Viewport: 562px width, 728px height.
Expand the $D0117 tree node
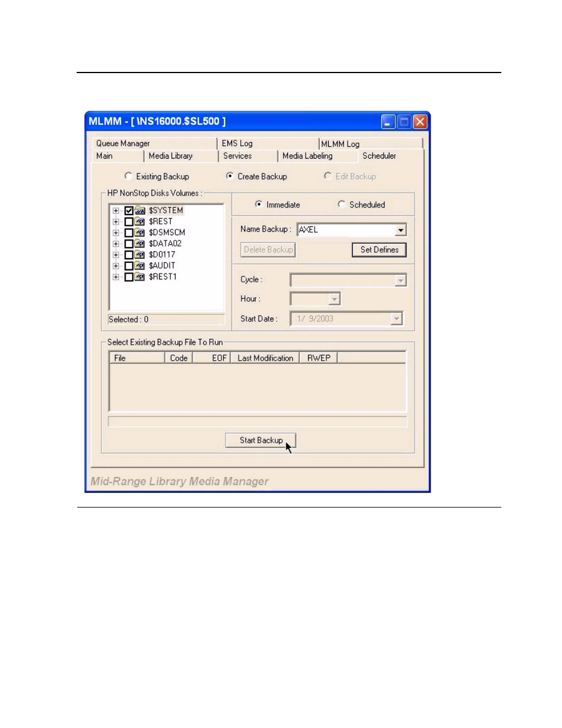pyautogui.click(x=116, y=255)
